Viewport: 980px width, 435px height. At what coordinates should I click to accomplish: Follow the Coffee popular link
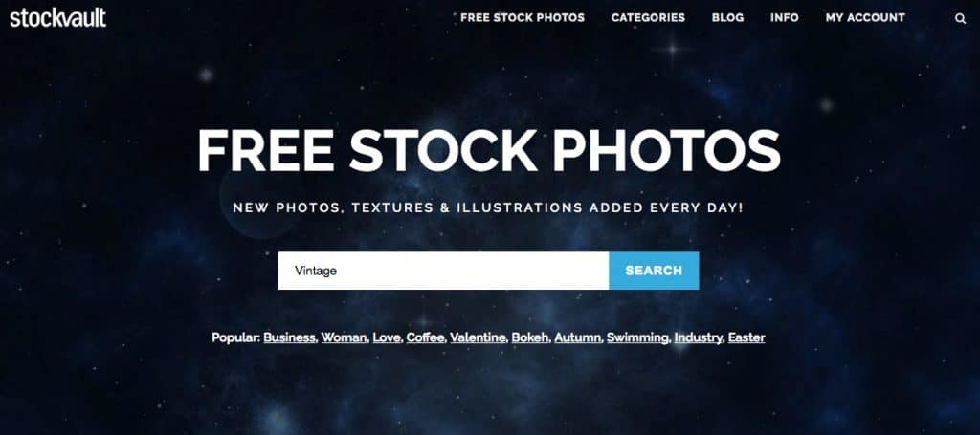(x=425, y=337)
